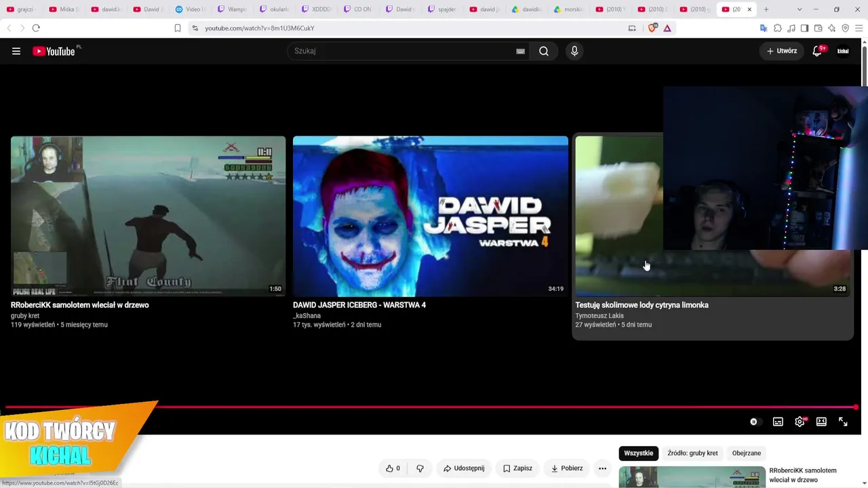Select the 'Obejrzane' filter chip
The height and width of the screenshot is (488, 868).
pos(747,453)
